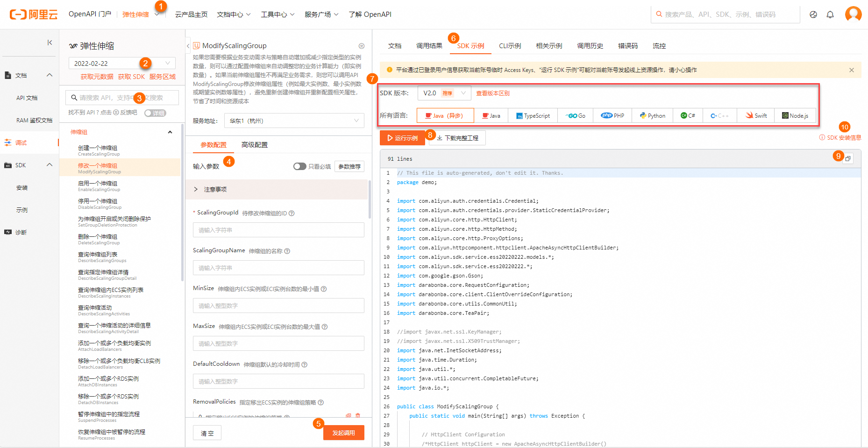Open the 工具中心 menu
Screen dimensions: 868x448
click(x=277, y=14)
